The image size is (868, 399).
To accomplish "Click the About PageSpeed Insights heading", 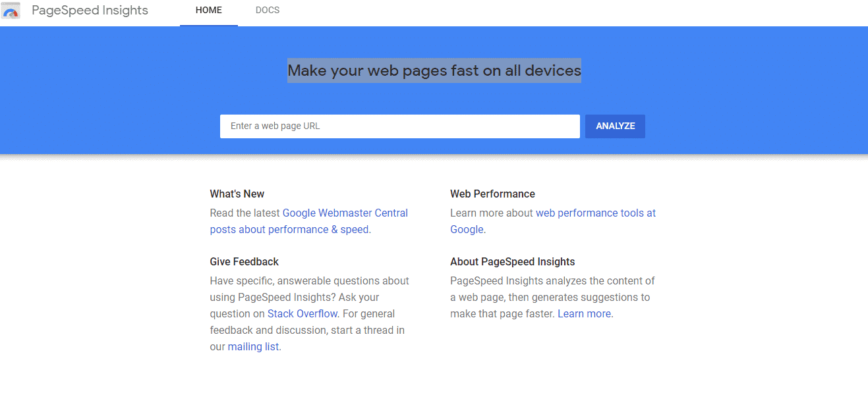I will [x=513, y=262].
